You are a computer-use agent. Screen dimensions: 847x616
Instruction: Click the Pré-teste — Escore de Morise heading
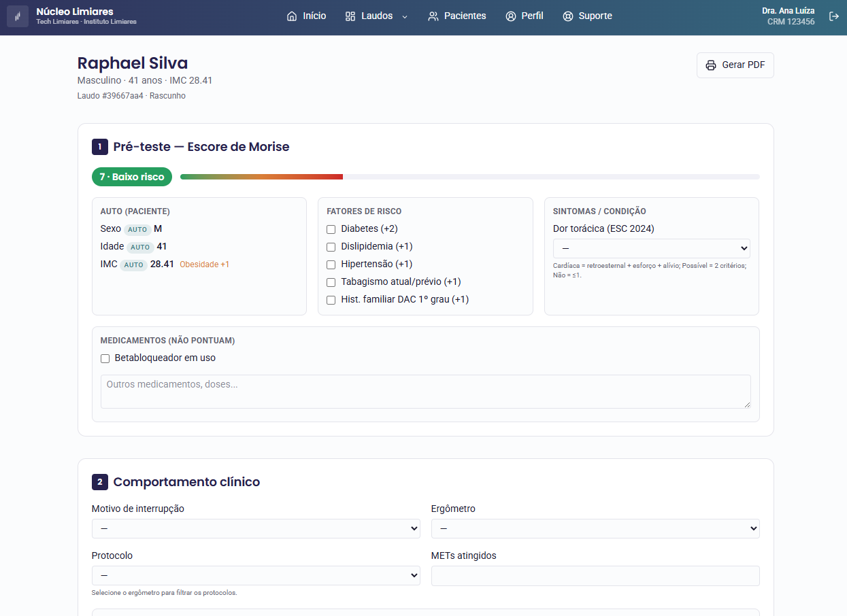(201, 147)
